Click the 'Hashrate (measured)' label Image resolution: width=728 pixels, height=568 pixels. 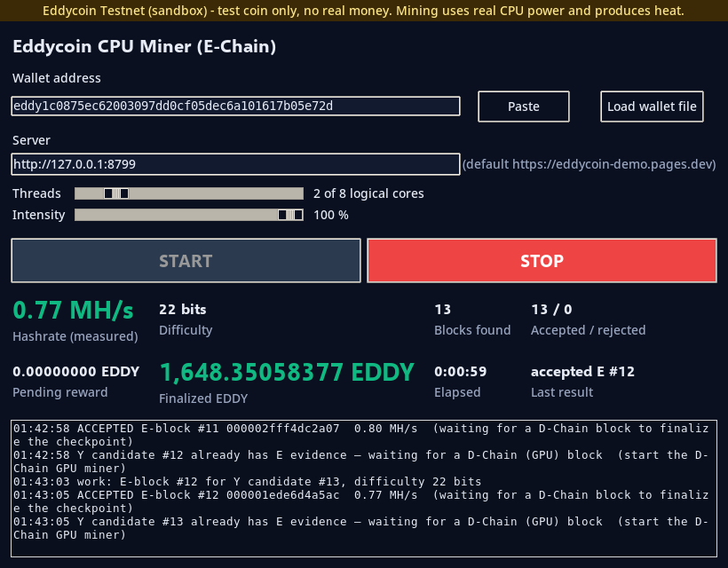[75, 336]
